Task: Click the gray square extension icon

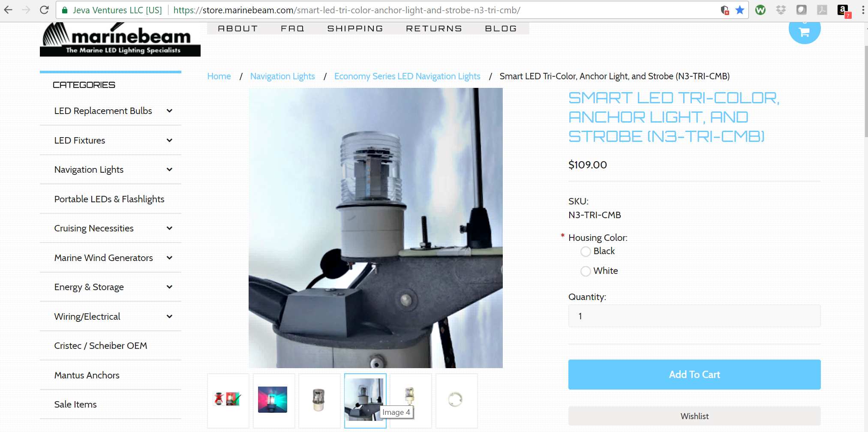Action: 802,10
